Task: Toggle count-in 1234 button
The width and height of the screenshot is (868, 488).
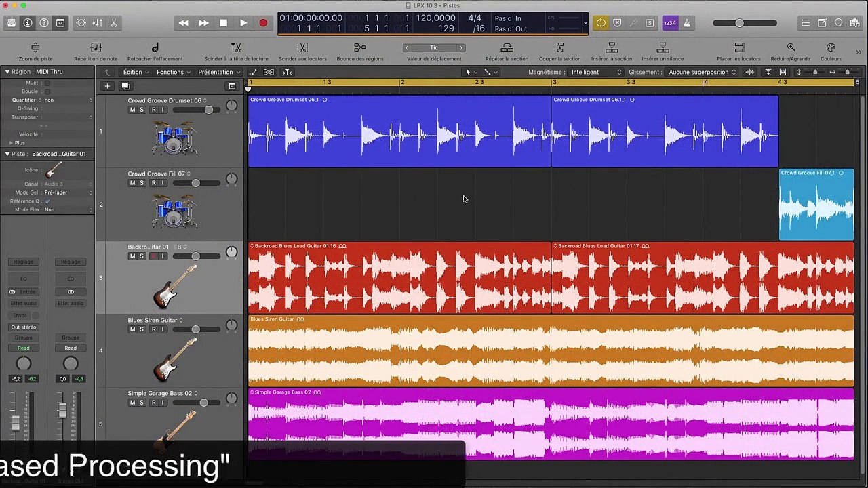Action: click(670, 23)
